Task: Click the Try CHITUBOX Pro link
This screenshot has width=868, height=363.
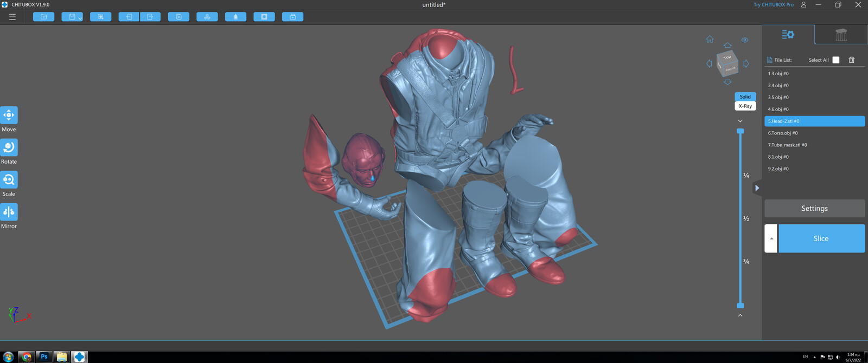Action: click(x=773, y=5)
